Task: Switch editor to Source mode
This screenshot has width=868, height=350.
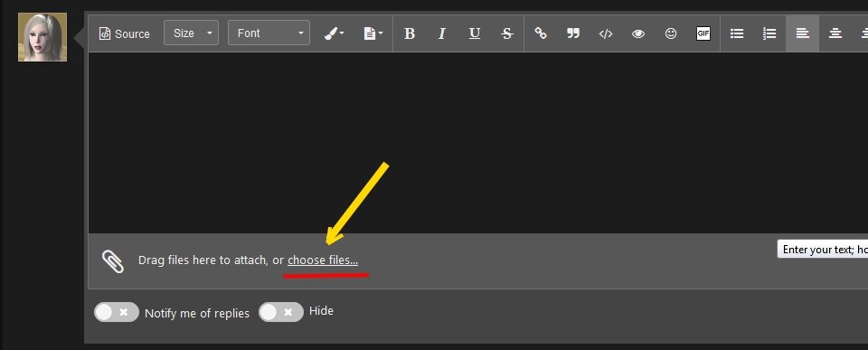Action: pyautogui.click(x=125, y=33)
